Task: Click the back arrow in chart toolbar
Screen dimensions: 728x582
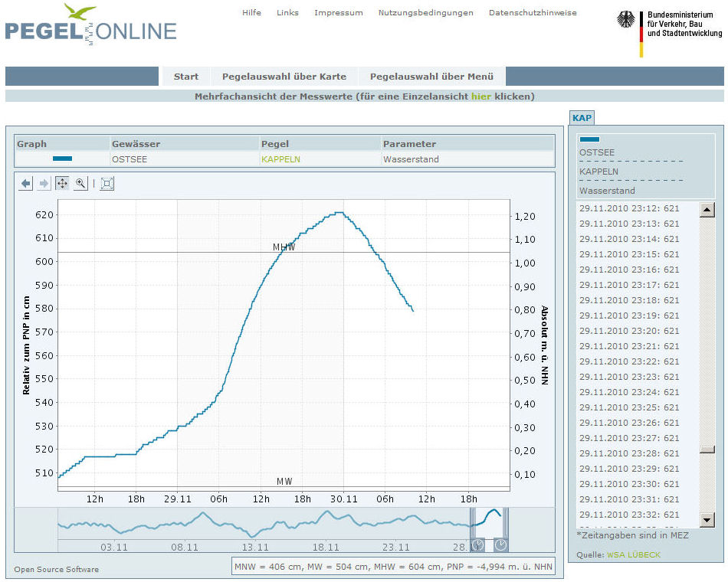Action: [26, 184]
